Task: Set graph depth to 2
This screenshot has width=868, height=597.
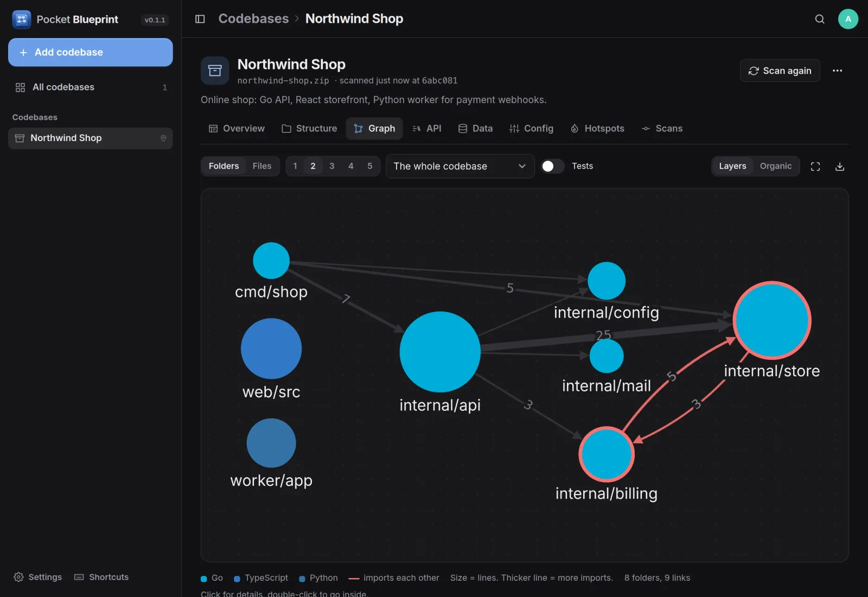Action: click(313, 166)
